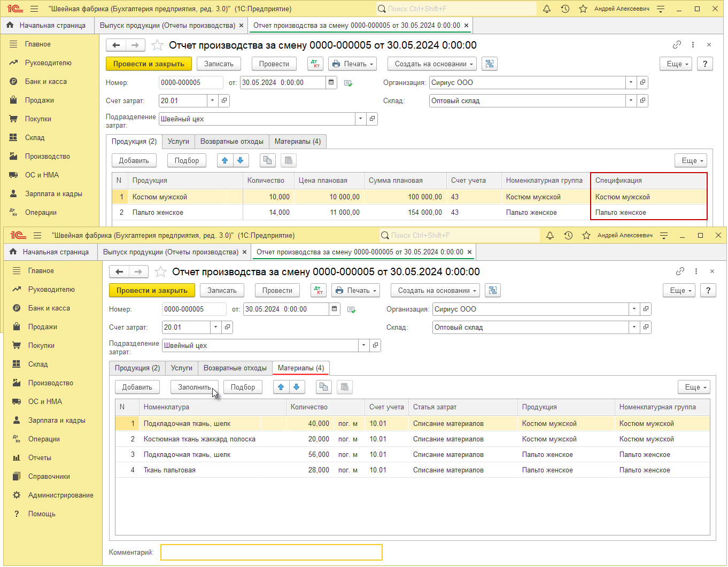Viewport: 728px width, 567px height.
Task: Open Еще menu beside help in lower window
Action: [x=679, y=290]
